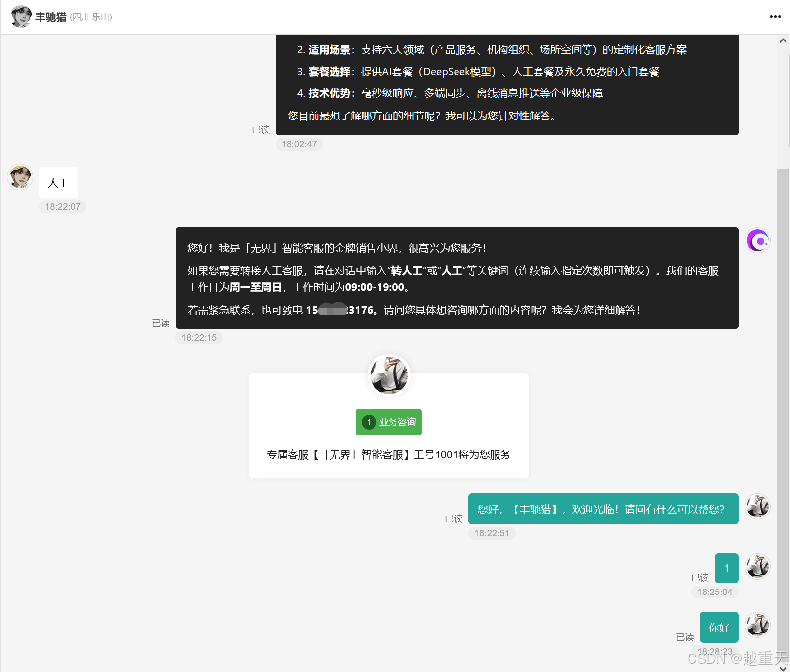Click the 09:00-19:00 working hours text
Viewport: 790px width, 672px height.
click(374, 287)
